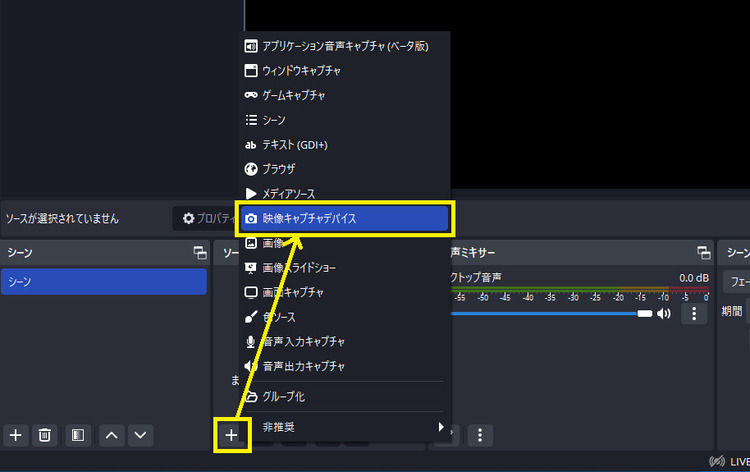Click the add source plus button
This screenshot has width=750, height=472.
(232, 435)
